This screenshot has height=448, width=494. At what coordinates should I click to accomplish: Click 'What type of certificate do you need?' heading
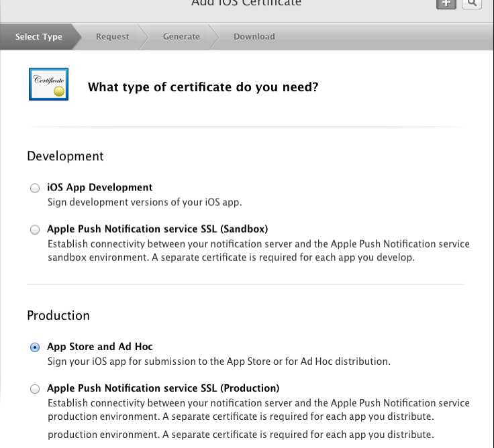[203, 87]
